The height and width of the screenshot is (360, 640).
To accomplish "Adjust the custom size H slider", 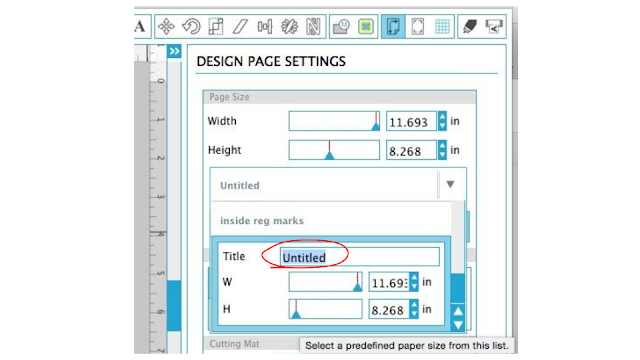I will (325, 309).
